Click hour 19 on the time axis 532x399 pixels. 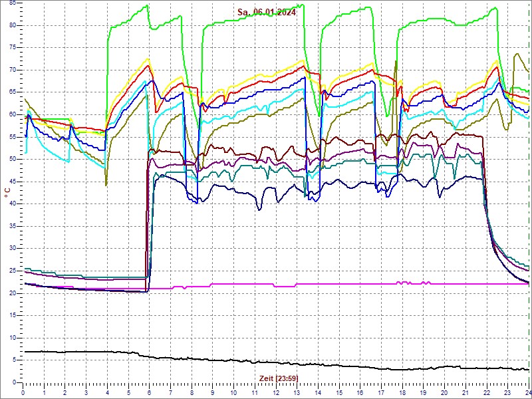pos(424,392)
